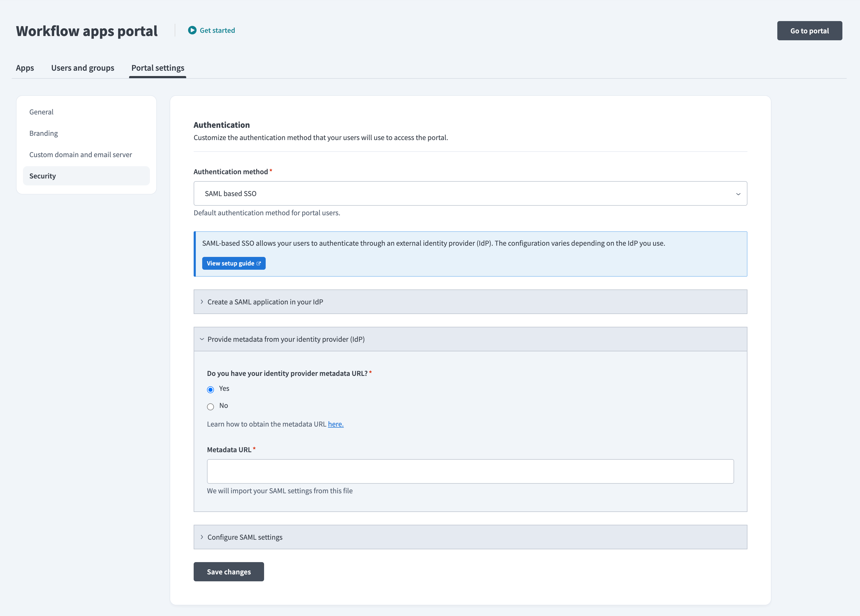
Task: Click 'We will import your SAML settings' hint
Action: coord(280,491)
